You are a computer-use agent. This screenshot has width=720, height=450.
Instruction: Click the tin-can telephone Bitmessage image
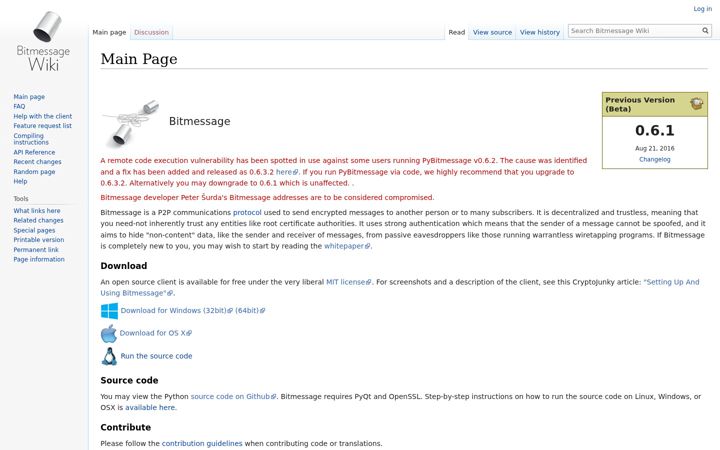130,122
